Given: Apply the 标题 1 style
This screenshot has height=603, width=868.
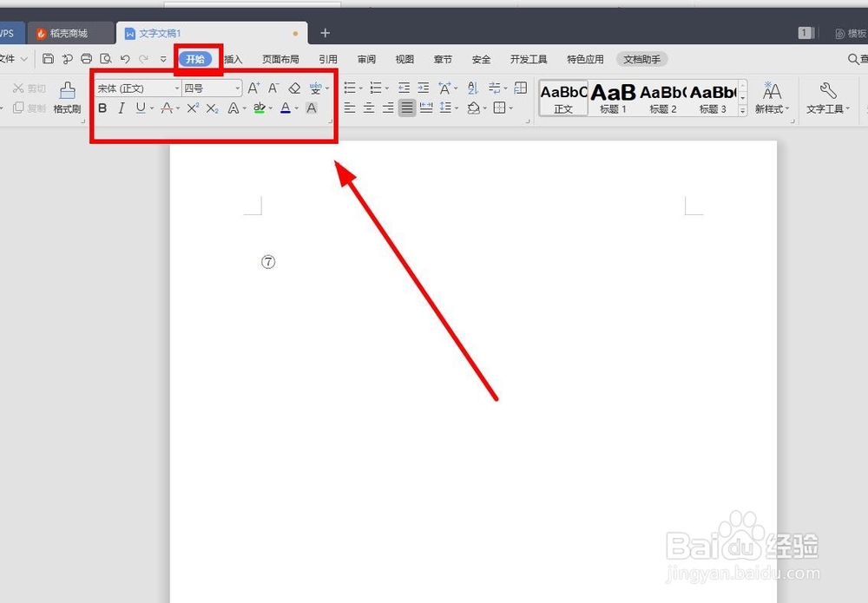Looking at the screenshot, I should click(x=613, y=95).
